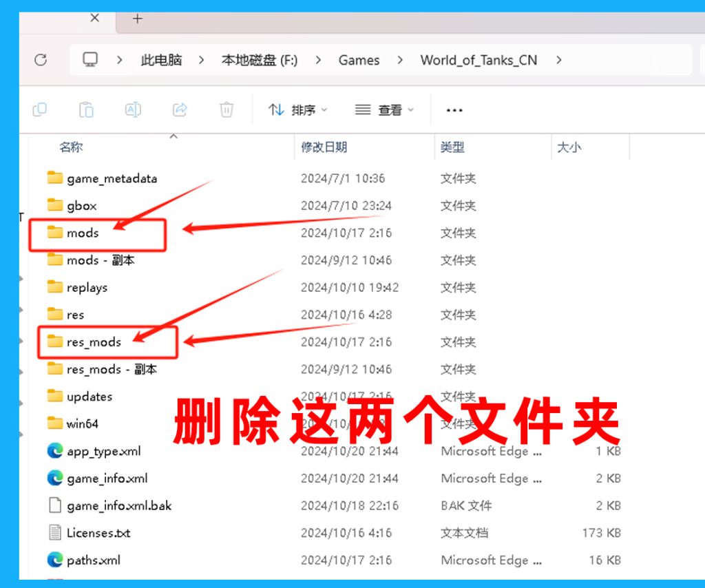Sort by 大小 column header
Screen dimensions: 705x588
tap(569, 147)
